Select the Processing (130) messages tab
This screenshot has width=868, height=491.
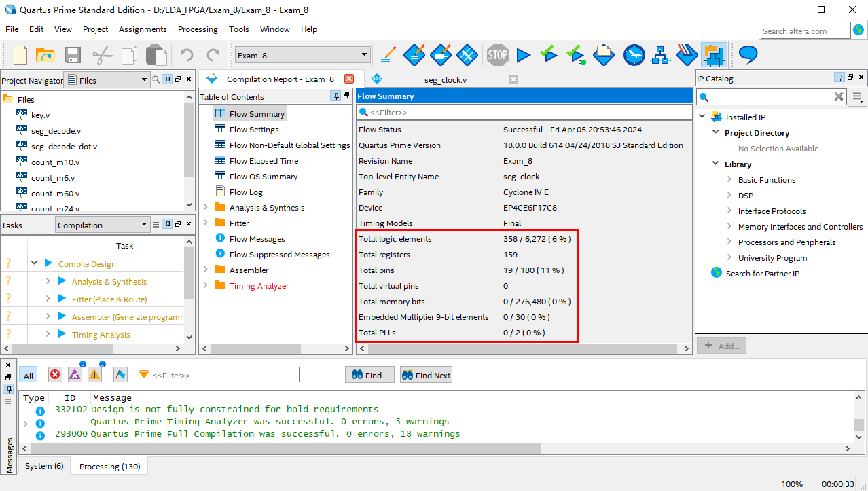tap(110, 467)
